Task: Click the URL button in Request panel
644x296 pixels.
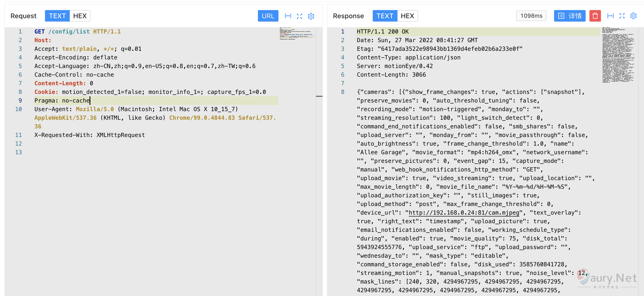Action: click(268, 16)
